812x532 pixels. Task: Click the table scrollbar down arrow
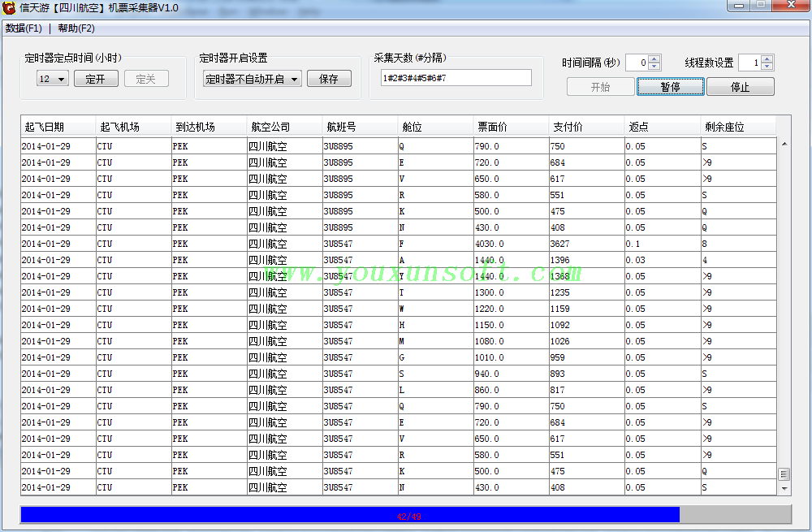pos(784,488)
